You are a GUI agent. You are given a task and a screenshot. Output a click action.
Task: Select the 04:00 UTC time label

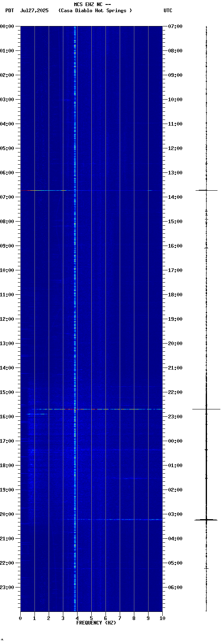(175, 538)
